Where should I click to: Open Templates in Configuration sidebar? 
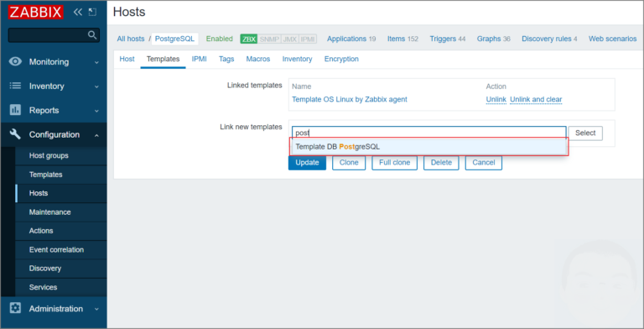(x=60, y=175)
